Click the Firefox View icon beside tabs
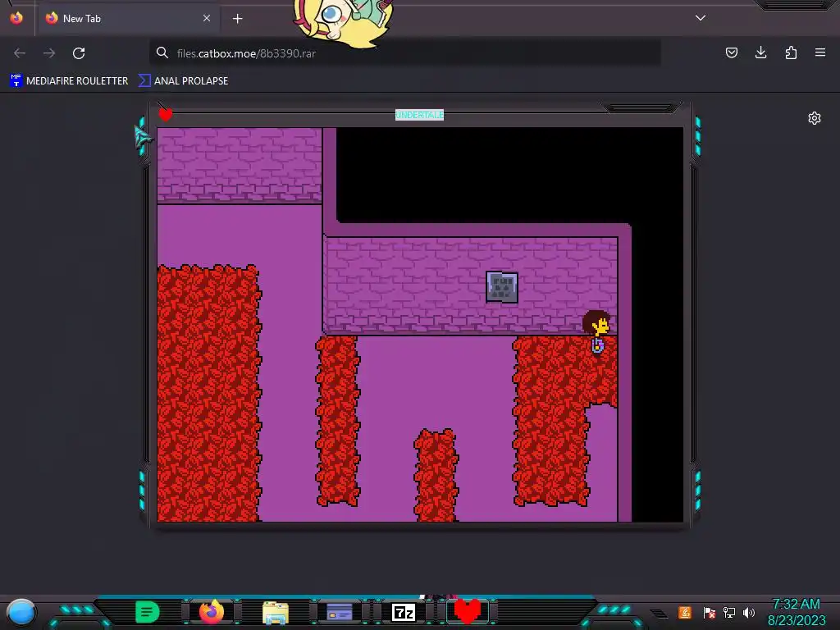Screen dimensions: 840x630 [16, 18]
